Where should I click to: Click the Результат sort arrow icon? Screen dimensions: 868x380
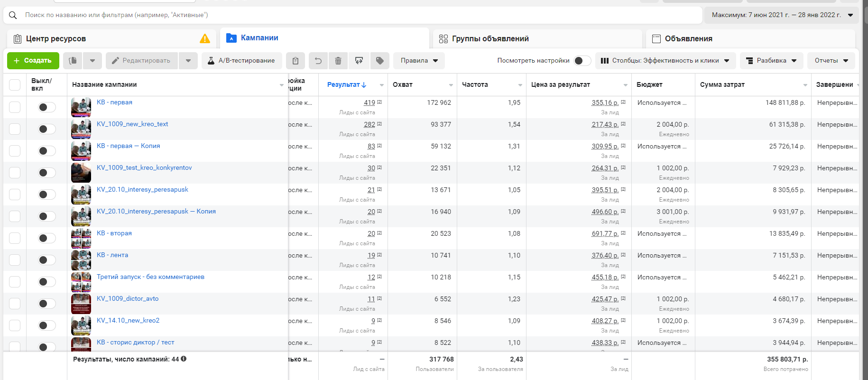364,85
